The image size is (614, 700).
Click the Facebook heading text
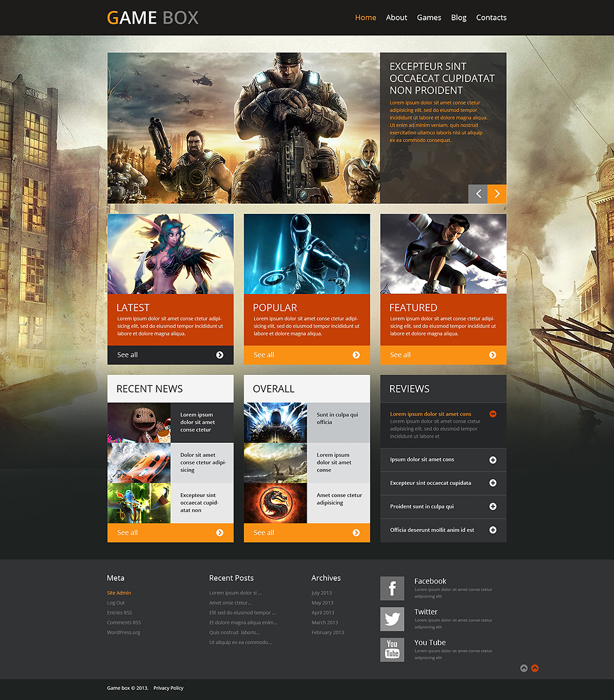tap(430, 581)
